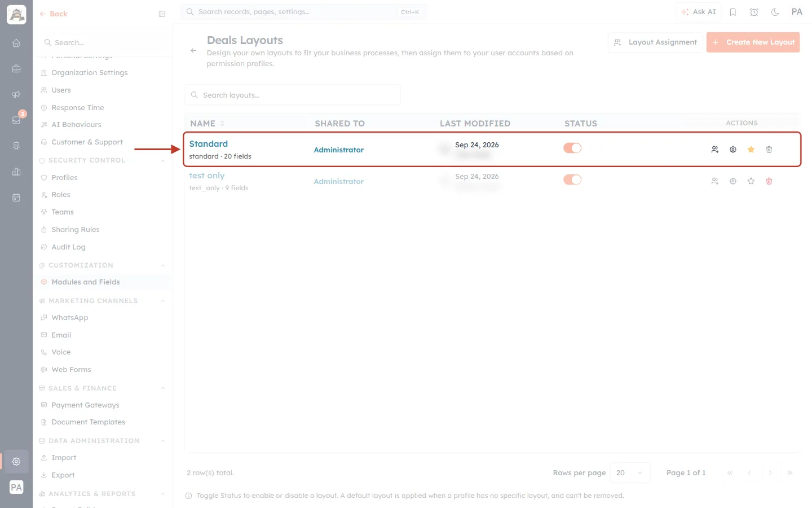Click the Ask AI button
Image resolution: width=812 pixels, height=508 pixels.
tap(698, 12)
